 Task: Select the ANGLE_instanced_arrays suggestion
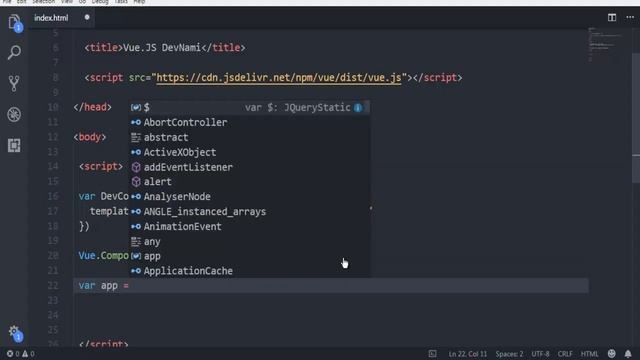(x=250, y=211)
